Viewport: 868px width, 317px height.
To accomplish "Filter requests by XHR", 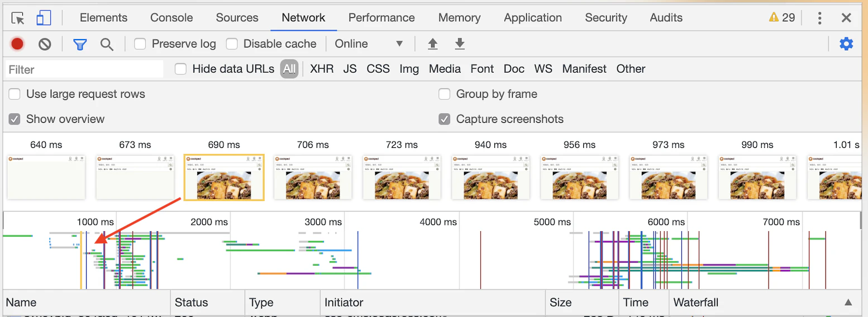I will pos(322,69).
